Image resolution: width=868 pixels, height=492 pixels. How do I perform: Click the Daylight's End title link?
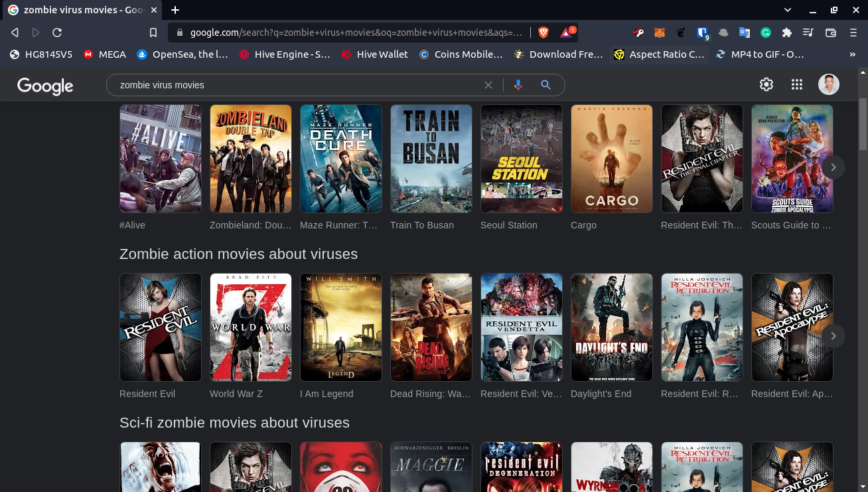click(601, 394)
